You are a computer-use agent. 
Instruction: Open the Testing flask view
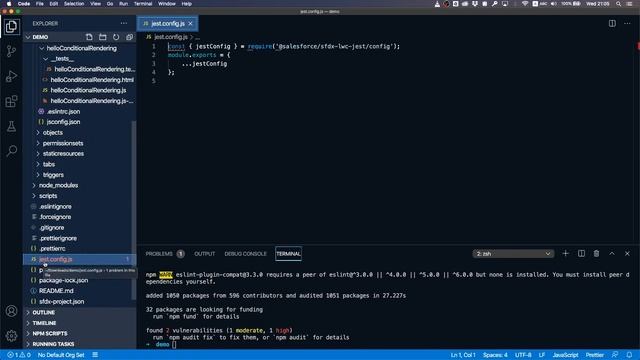[11, 126]
